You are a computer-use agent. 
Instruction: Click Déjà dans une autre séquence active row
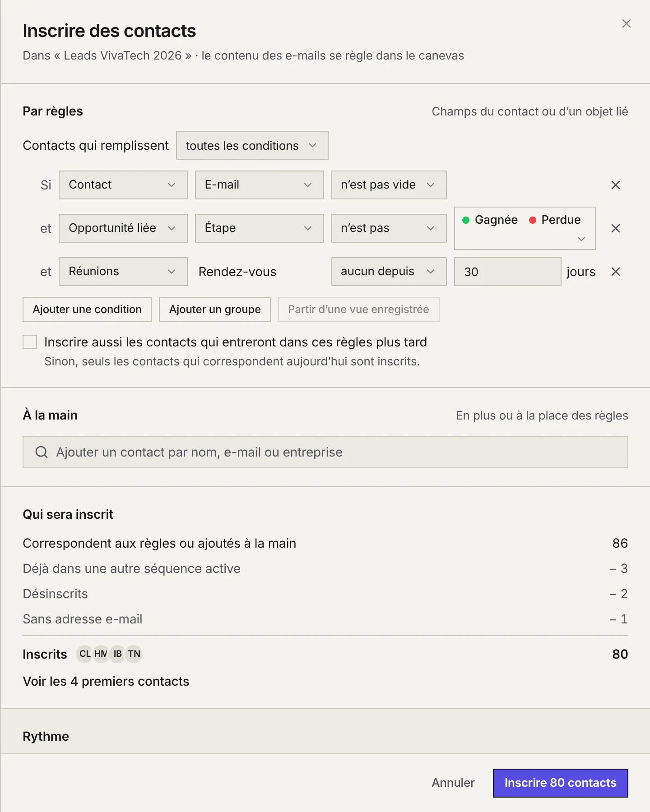(325, 568)
